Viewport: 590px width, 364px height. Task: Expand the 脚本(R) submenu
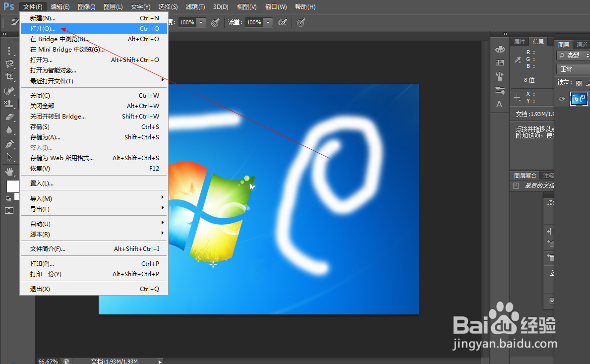click(94, 234)
